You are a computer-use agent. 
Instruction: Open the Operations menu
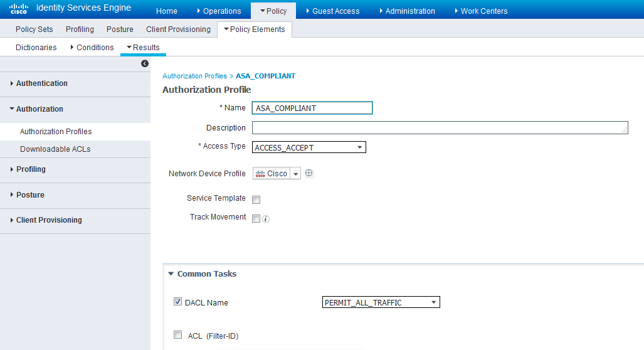tap(219, 11)
